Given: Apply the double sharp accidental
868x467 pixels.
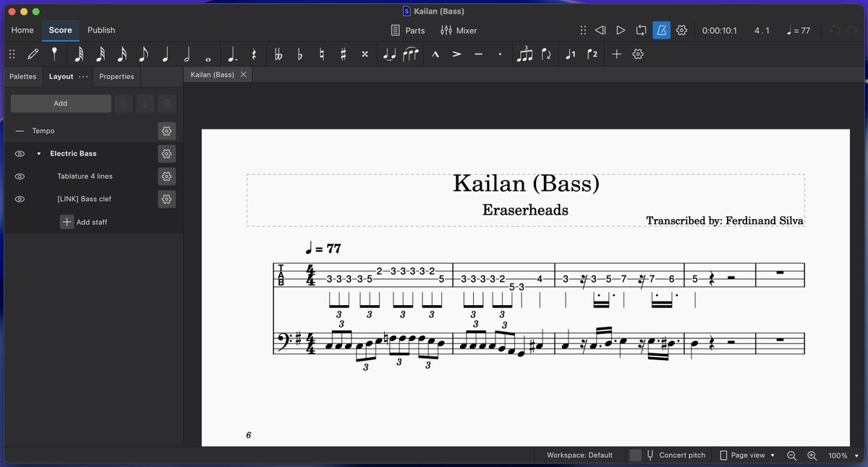Looking at the screenshot, I should pyautogui.click(x=365, y=53).
